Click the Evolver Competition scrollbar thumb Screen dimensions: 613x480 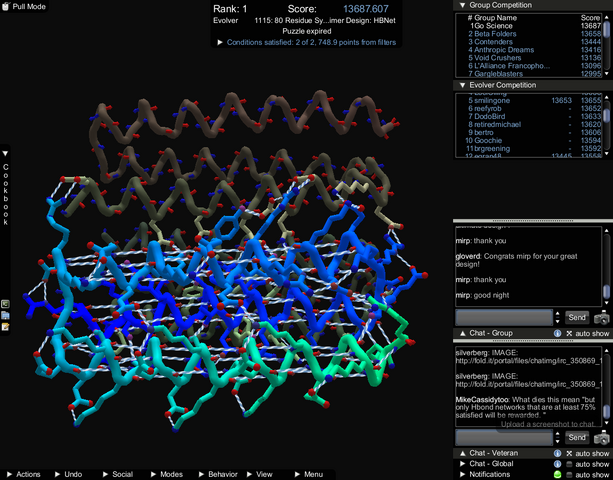point(607,116)
